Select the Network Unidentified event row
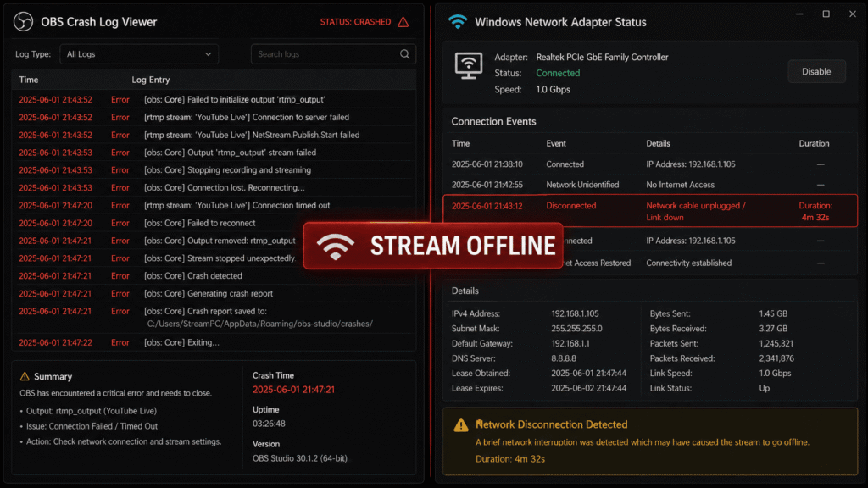868x488 pixels. (x=650, y=185)
